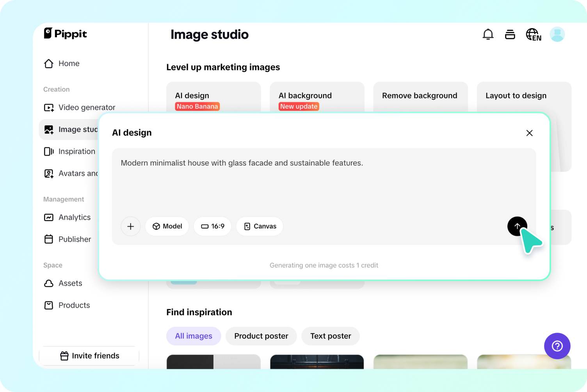587x392 pixels.
Task: Click the Pippit logo
Action: 65,34
